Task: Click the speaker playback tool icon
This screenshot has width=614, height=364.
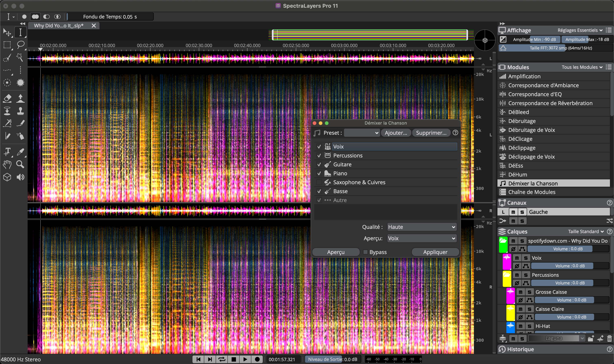Action: pos(20,177)
